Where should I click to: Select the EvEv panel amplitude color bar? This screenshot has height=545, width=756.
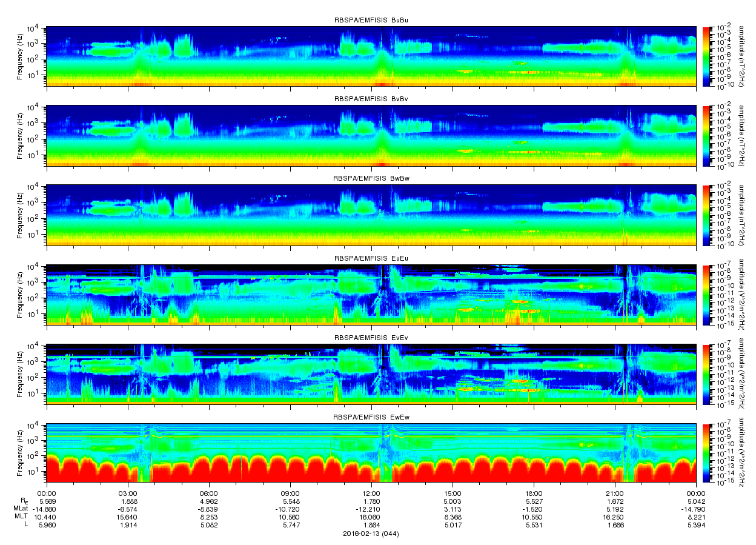(x=706, y=375)
